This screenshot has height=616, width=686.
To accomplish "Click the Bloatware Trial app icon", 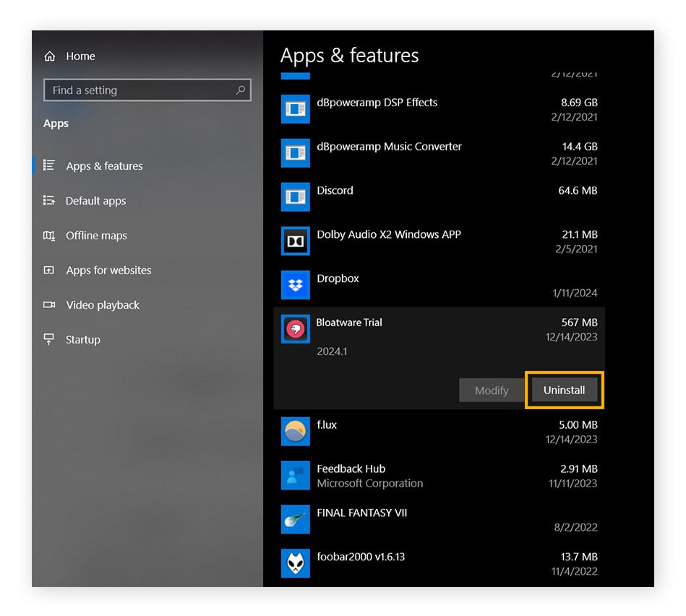I will (295, 329).
